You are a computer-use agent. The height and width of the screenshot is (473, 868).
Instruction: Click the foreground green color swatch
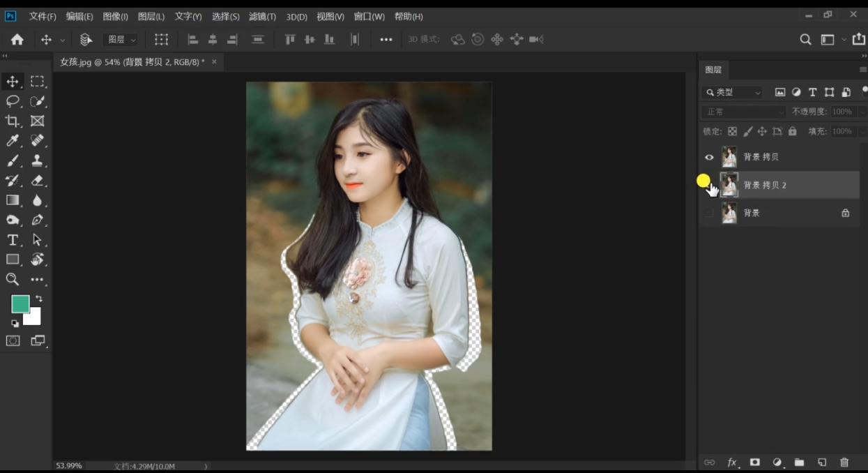point(20,304)
